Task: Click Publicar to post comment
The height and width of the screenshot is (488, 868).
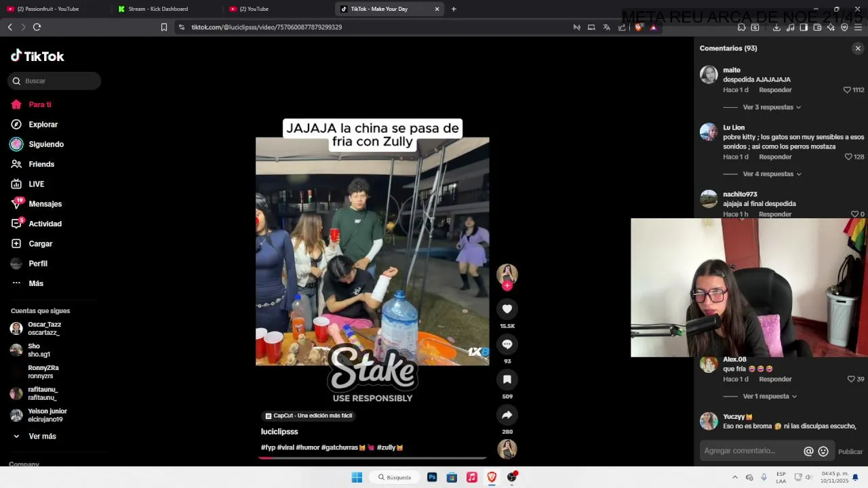Action: [850, 451]
